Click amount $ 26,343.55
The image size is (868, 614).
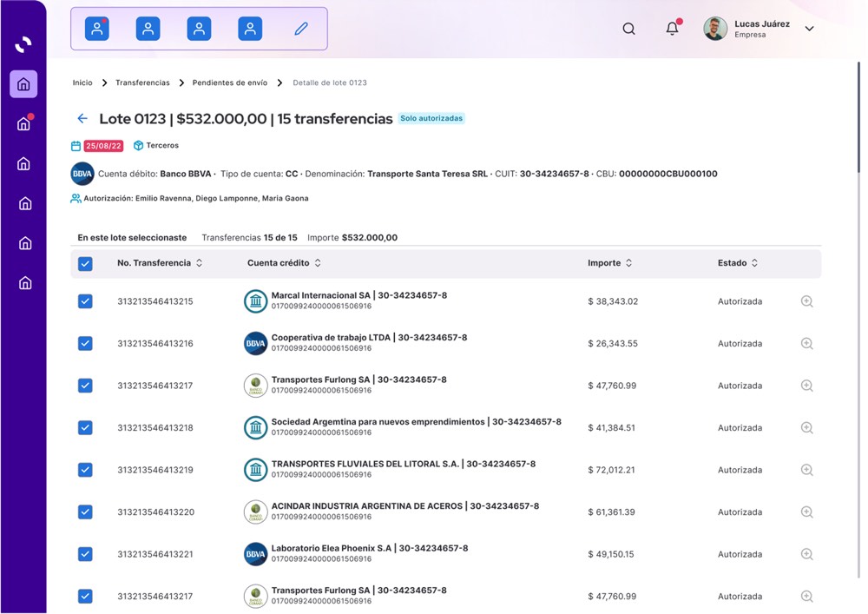click(x=612, y=343)
